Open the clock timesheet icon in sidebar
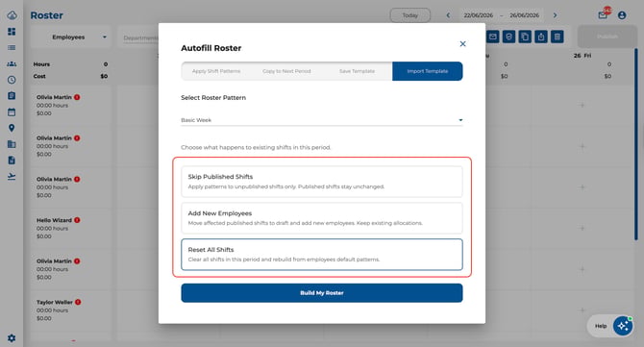Screen dimensions: 644x347 coord(12,80)
